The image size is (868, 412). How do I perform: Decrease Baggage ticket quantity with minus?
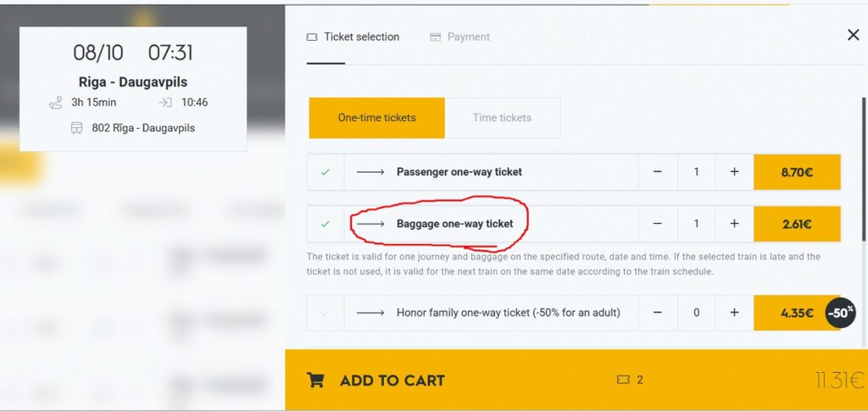pyautogui.click(x=658, y=225)
